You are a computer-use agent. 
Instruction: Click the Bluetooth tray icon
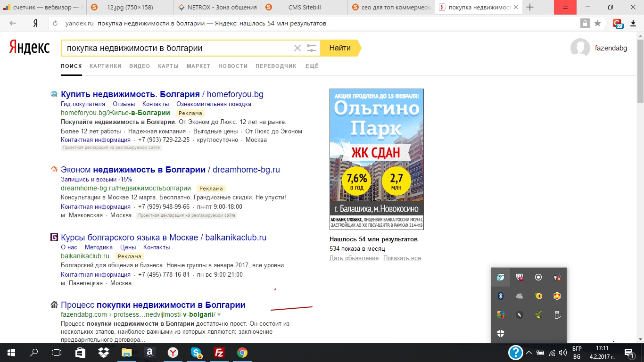(501, 296)
